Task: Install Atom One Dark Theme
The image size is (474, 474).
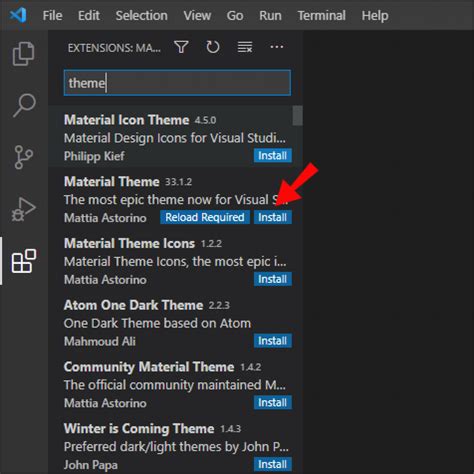Action: (x=273, y=341)
